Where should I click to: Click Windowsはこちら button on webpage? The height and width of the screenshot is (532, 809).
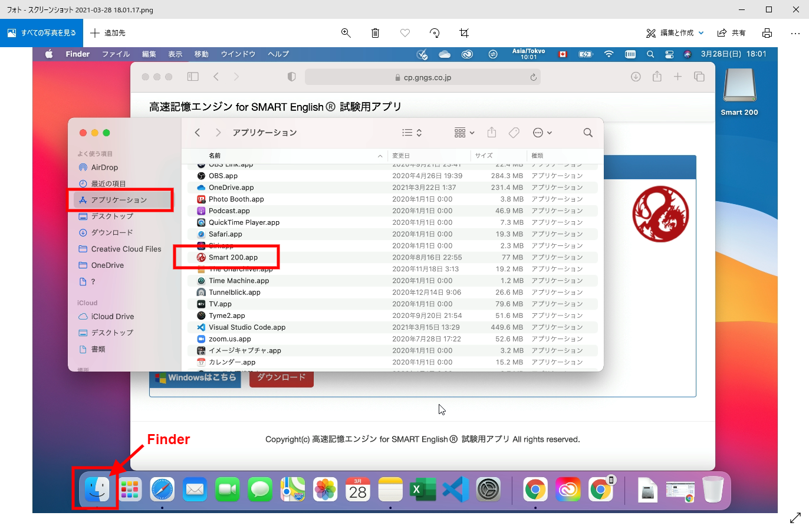tap(196, 377)
